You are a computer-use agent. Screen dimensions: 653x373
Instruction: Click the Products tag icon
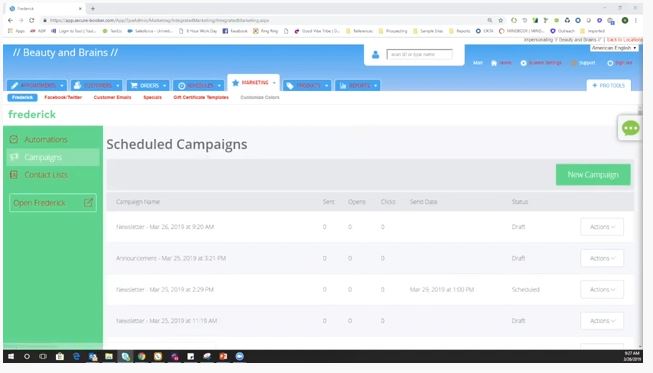290,85
